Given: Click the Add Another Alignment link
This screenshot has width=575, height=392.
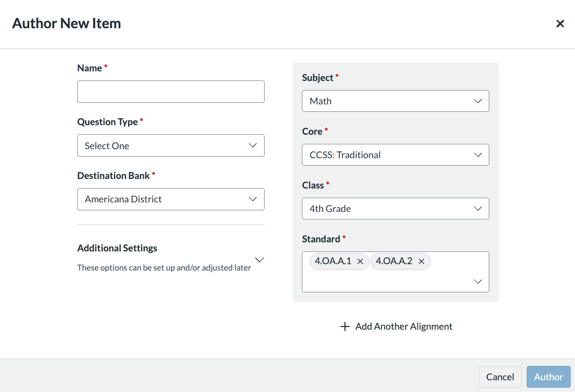Looking at the screenshot, I should [404, 326].
